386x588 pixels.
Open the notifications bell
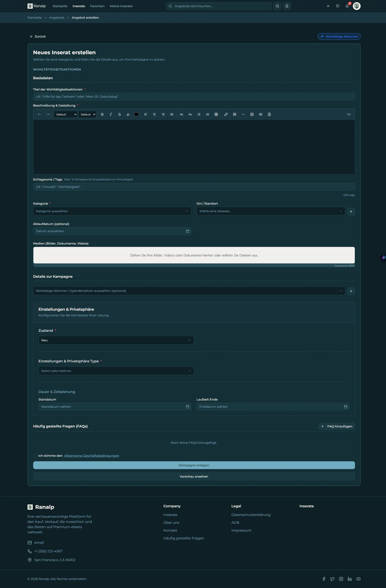[347, 6]
